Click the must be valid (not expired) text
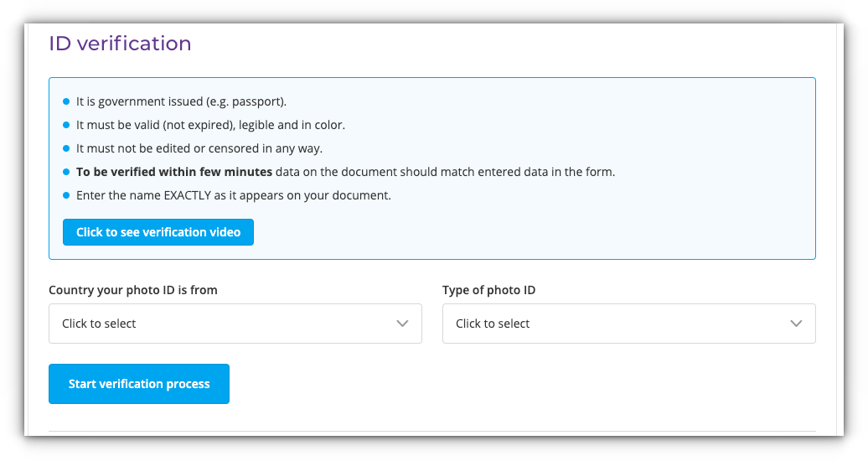The height and width of the screenshot is (461, 868). [210, 125]
